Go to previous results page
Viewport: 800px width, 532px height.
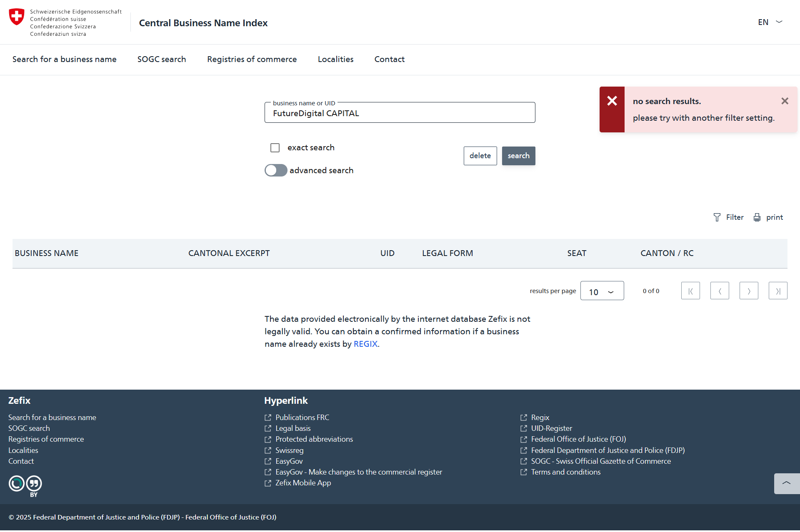720,291
